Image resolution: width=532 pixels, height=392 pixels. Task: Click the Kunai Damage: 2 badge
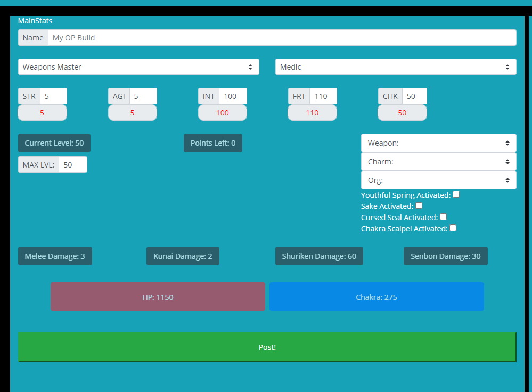pyautogui.click(x=183, y=256)
